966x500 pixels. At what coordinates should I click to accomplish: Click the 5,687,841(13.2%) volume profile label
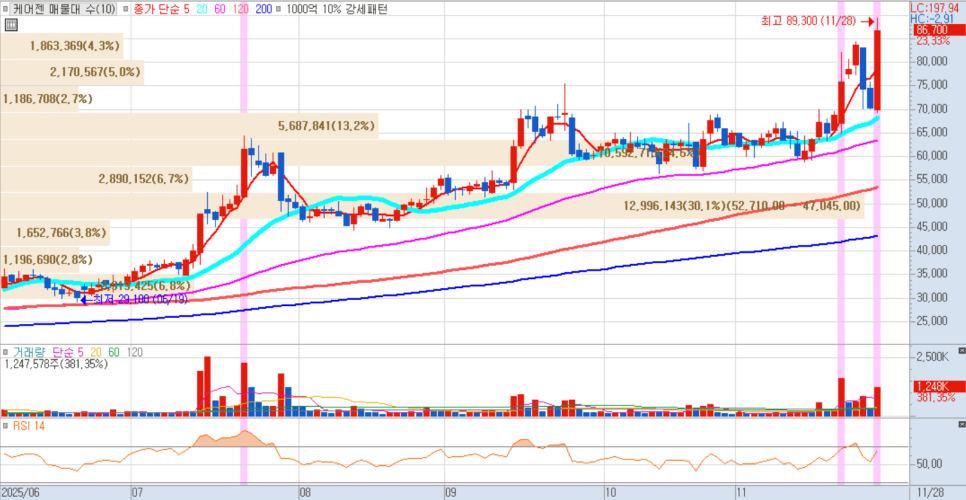(x=327, y=126)
